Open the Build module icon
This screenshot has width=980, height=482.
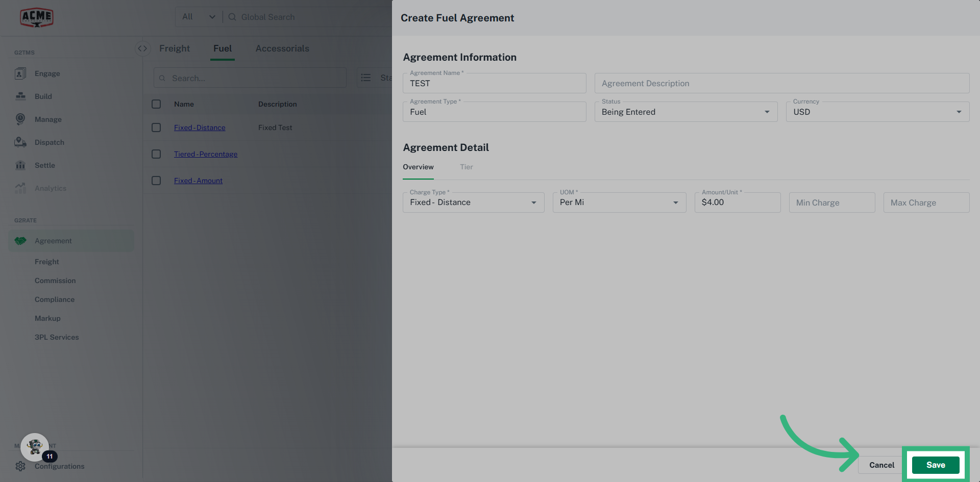click(x=20, y=96)
